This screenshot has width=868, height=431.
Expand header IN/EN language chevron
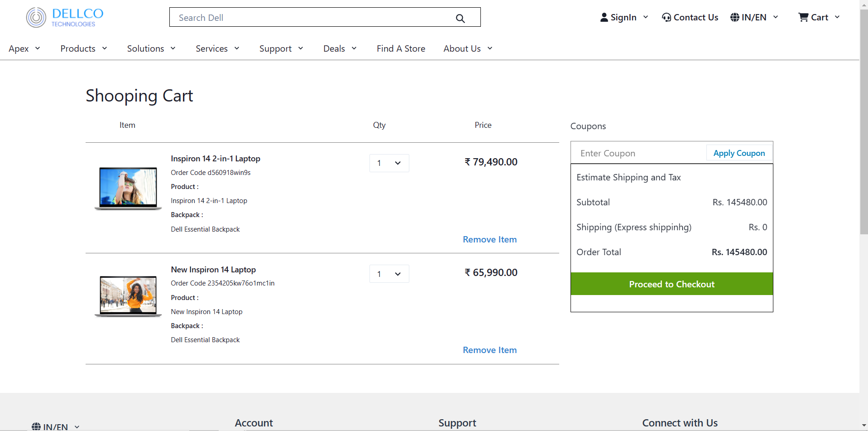776,17
